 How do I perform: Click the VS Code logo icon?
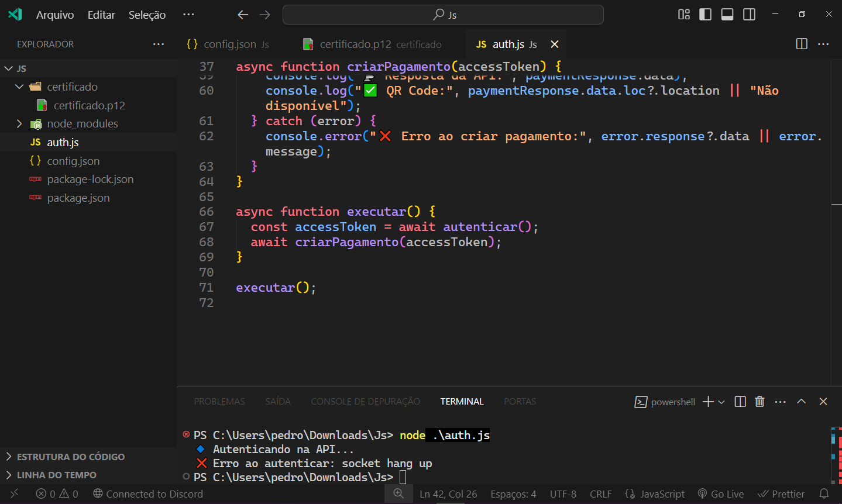click(x=15, y=15)
